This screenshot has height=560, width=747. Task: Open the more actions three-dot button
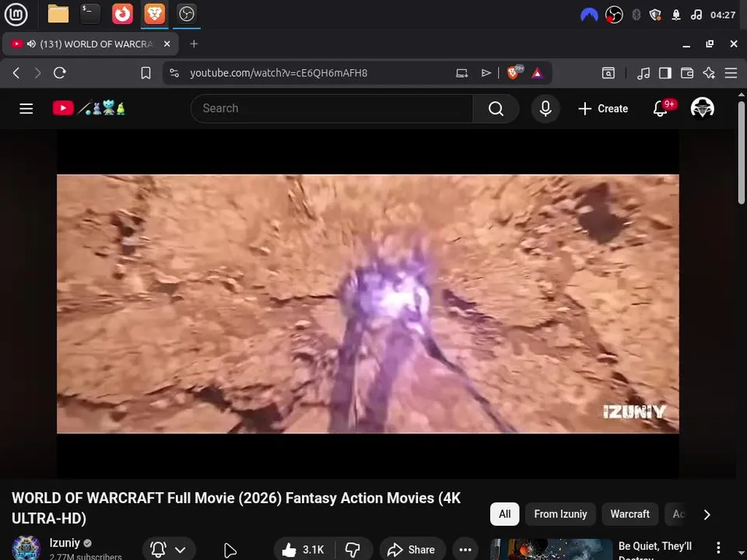click(x=465, y=550)
